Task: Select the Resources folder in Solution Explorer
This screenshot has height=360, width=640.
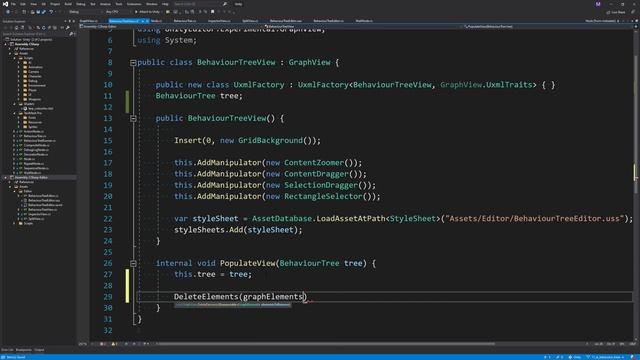Action: coord(35,122)
